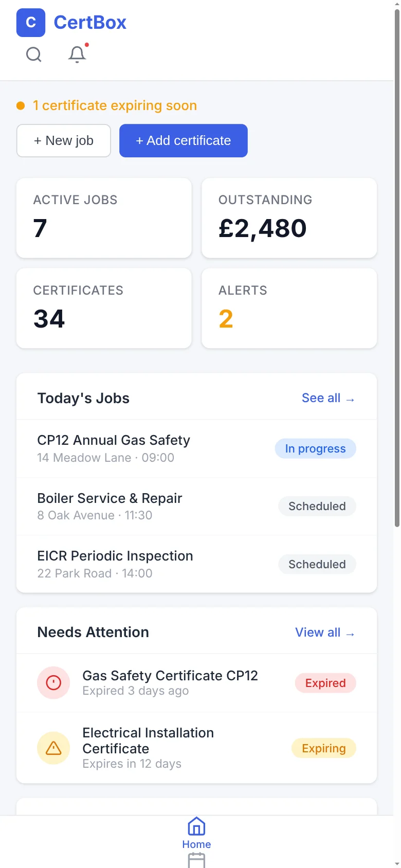
Task: Tap the calendar icon in bottom navigation
Action: click(x=196, y=860)
